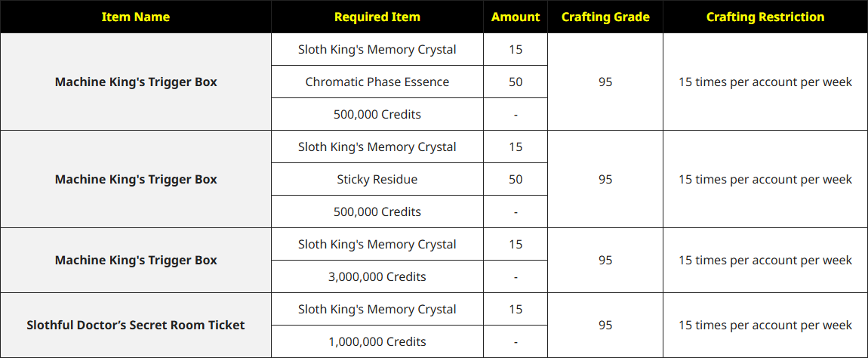Click amount 50 beside Chromatic Phase Essence

pos(516,82)
